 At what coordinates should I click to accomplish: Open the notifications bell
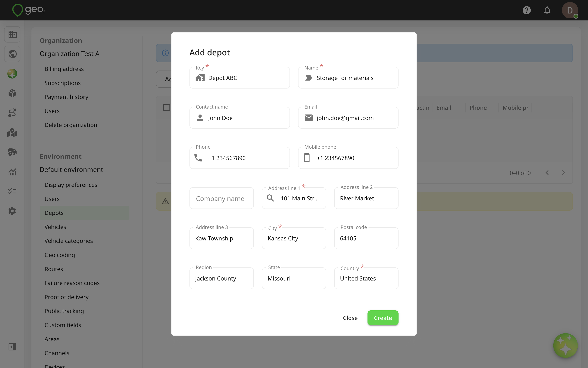click(547, 10)
